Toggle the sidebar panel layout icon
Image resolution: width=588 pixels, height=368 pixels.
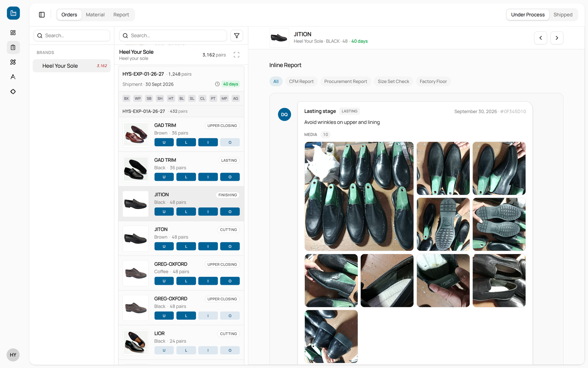click(x=42, y=15)
